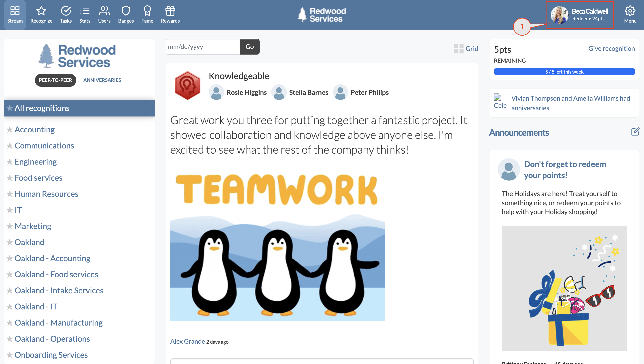The height and width of the screenshot is (364, 644).
Task: Edit Announcements with the pencil icon
Action: tap(635, 131)
